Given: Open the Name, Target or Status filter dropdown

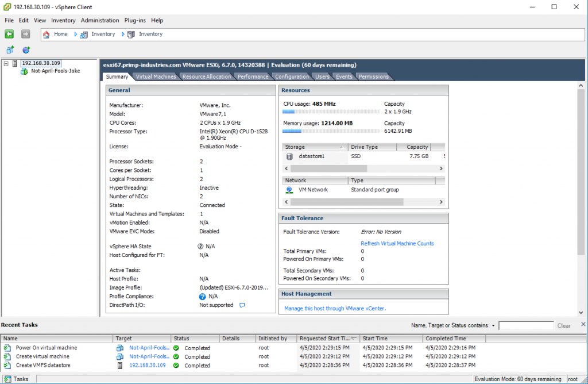Looking at the screenshot, I should point(493,326).
